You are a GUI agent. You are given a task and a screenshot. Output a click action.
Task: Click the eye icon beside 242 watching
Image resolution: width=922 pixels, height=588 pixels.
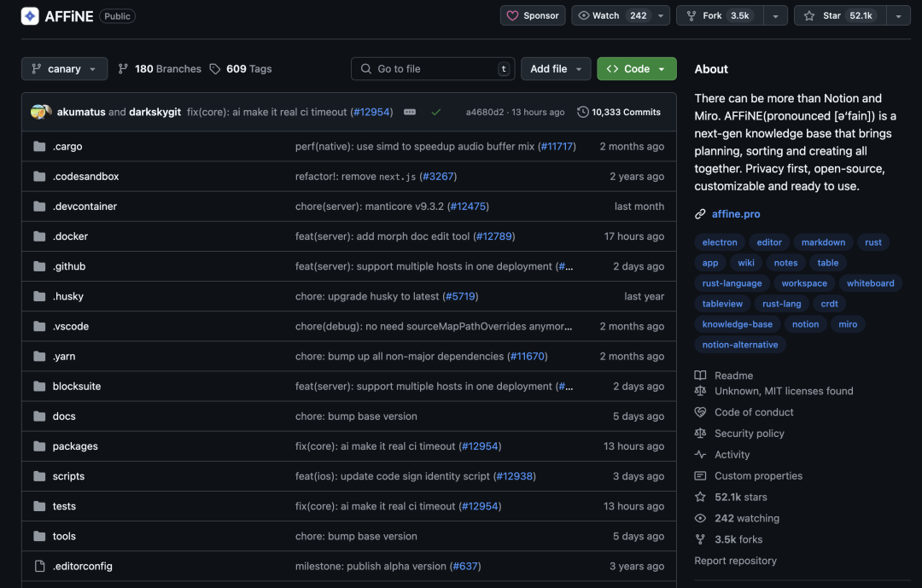[x=700, y=518]
